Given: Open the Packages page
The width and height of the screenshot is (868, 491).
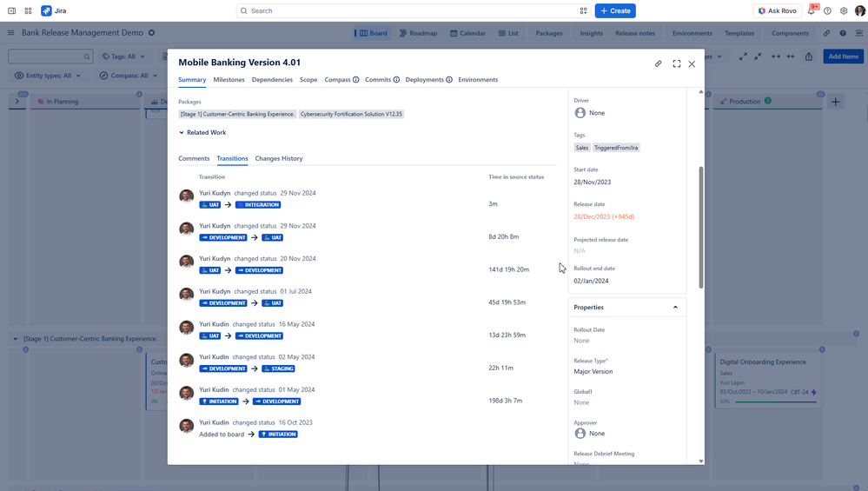Looking at the screenshot, I should pos(549,33).
